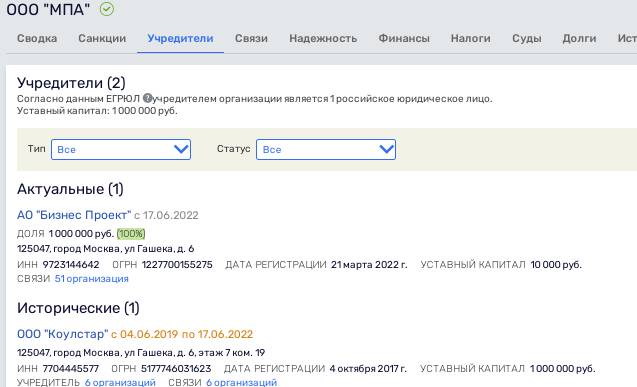
Task: Click СВЯЗИ 6 организаций link
Action: [x=241, y=382]
